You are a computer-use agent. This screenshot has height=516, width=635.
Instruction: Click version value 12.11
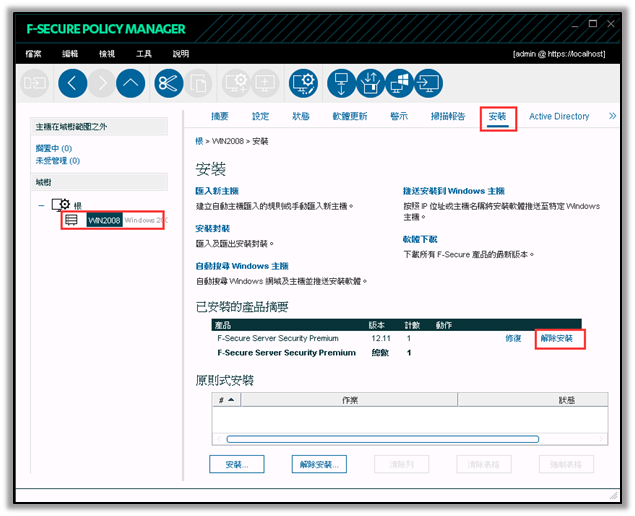pyautogui.click(x=381, y=338)
